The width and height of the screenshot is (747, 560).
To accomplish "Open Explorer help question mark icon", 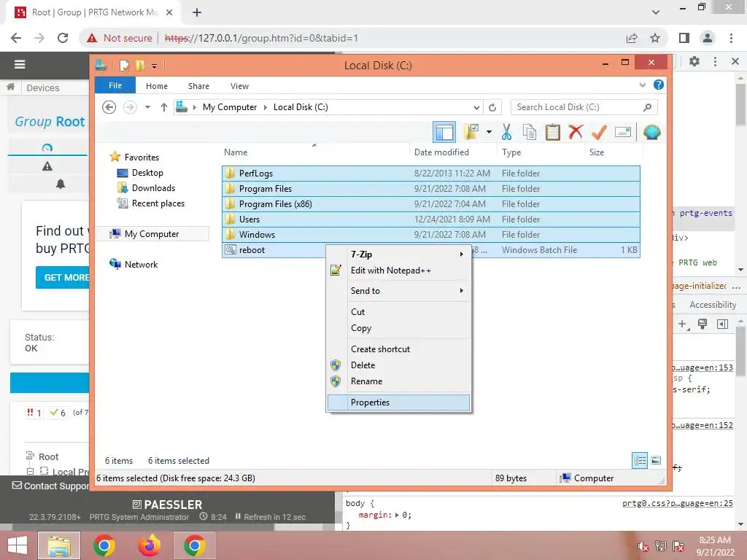I will [659, 85].
